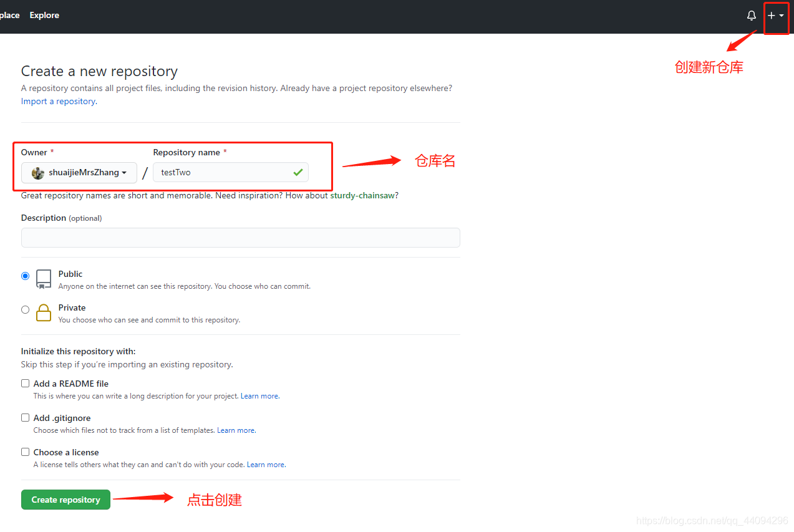Select the Private radio button
Viewport: 794px width, 532px height.
[25, 309]
